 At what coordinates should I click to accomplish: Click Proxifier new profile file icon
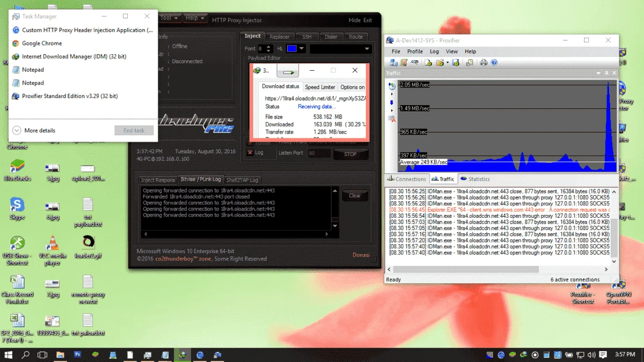click(x=428, y=62)
